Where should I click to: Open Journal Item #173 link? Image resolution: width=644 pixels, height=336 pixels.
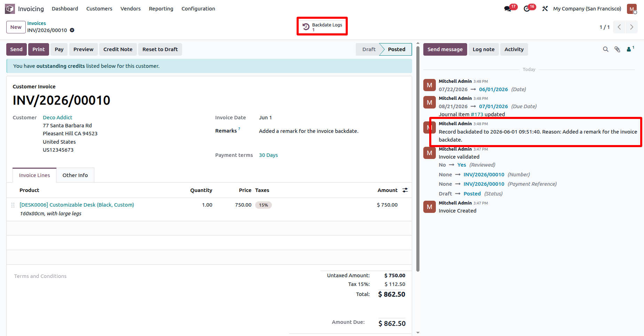[477, 114]
